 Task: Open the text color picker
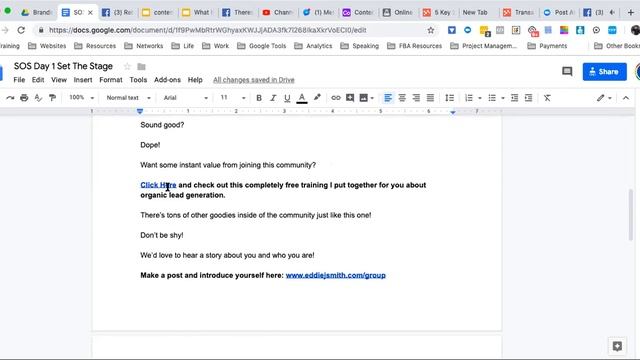(302, 98)
